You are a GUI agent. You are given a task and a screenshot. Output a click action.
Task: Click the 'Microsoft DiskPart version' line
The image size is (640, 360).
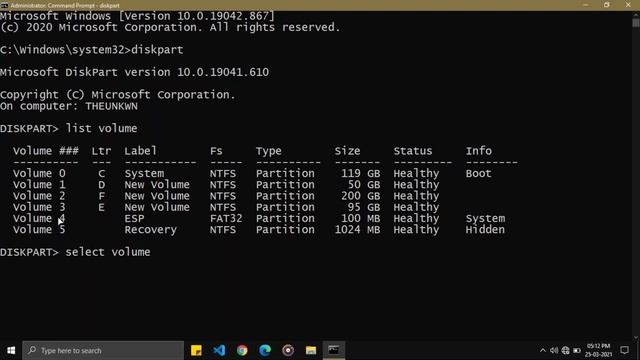(134, 72)
